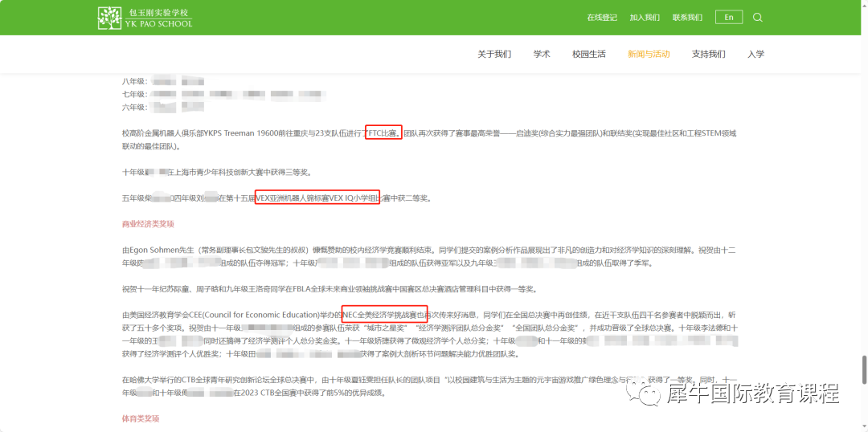Click the 七年级 row label

pyautogui.click(x=134, y=94)
